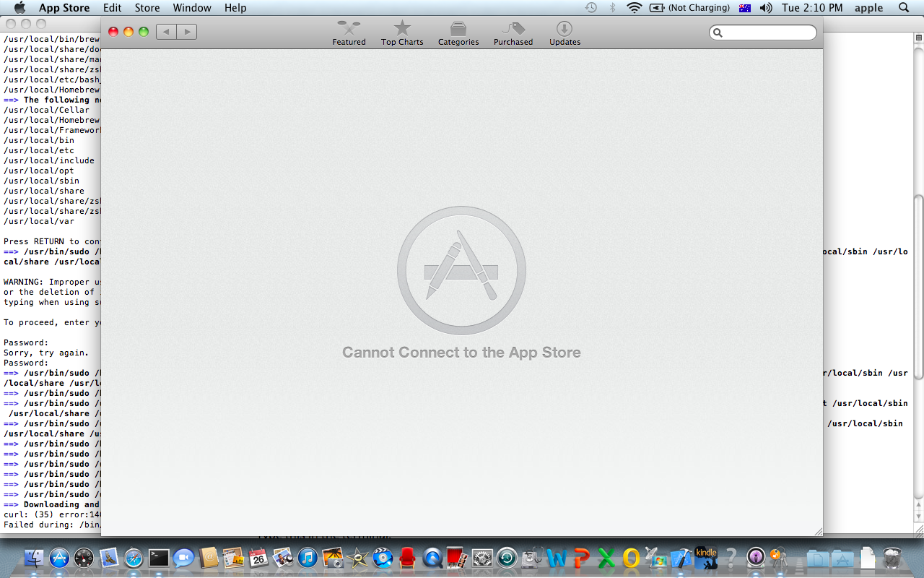
Task: Open the Featured section of the App Store
Action: [349, 33]
